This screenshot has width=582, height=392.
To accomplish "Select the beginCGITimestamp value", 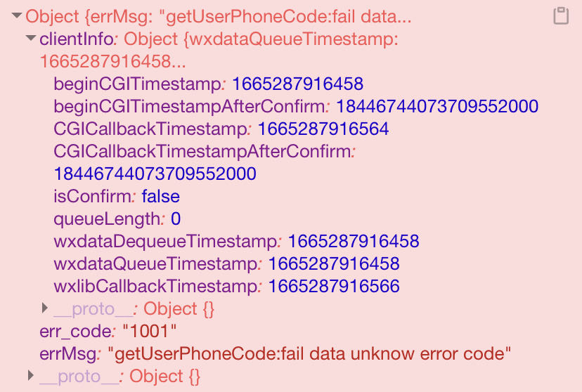I will point(297,84).
